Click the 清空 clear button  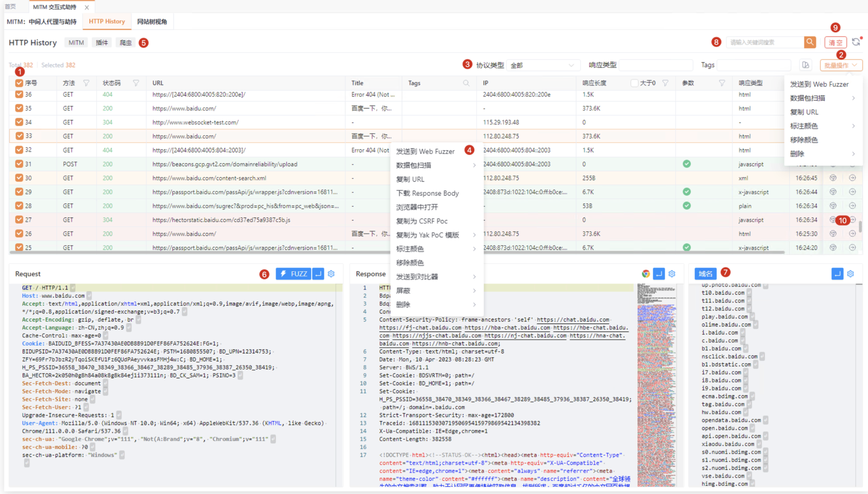835,43
